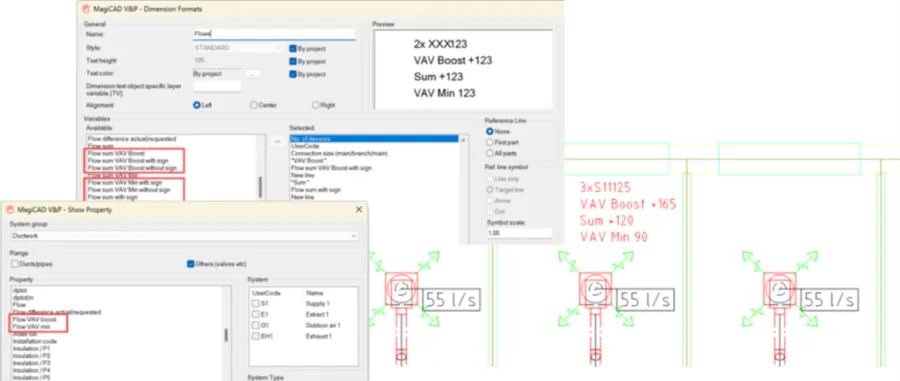The image size is (900, 381).
Task: Click the text color browse button
Action: (x=253, y=74)
